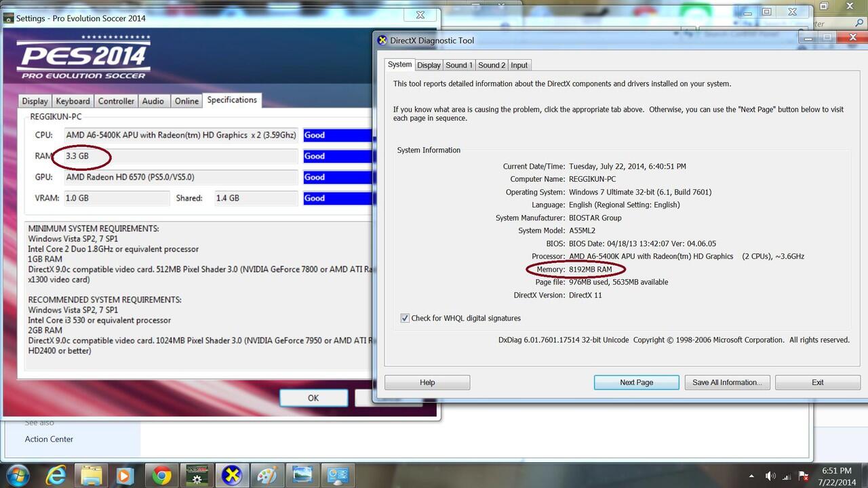Switch to the Display tab in DxDiag

429,65
